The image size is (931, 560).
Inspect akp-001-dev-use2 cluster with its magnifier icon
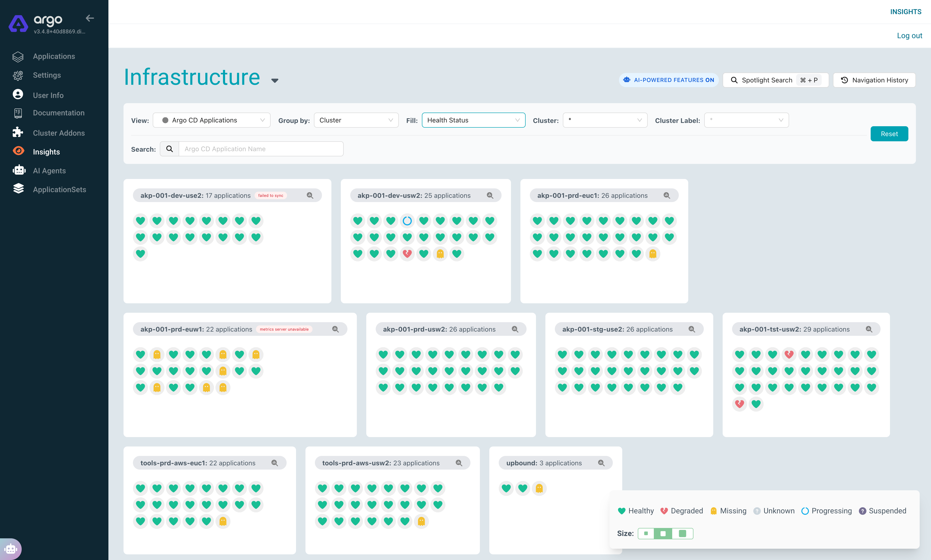pyautogui.click(x=310, y=195)
